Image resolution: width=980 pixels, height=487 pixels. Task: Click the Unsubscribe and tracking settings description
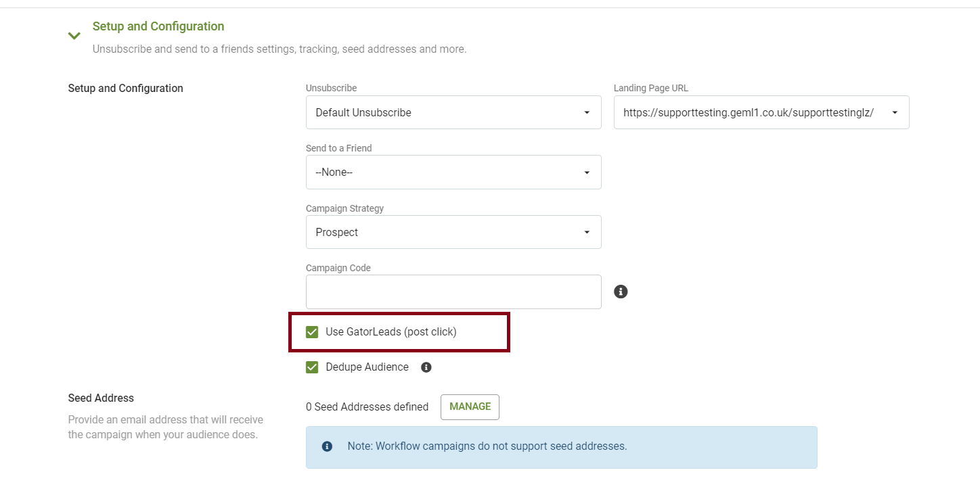coord(280,49)
